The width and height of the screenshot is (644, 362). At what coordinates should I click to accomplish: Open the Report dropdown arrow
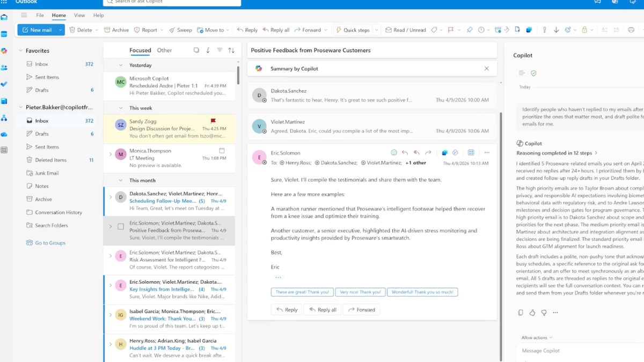coord(162,30)
